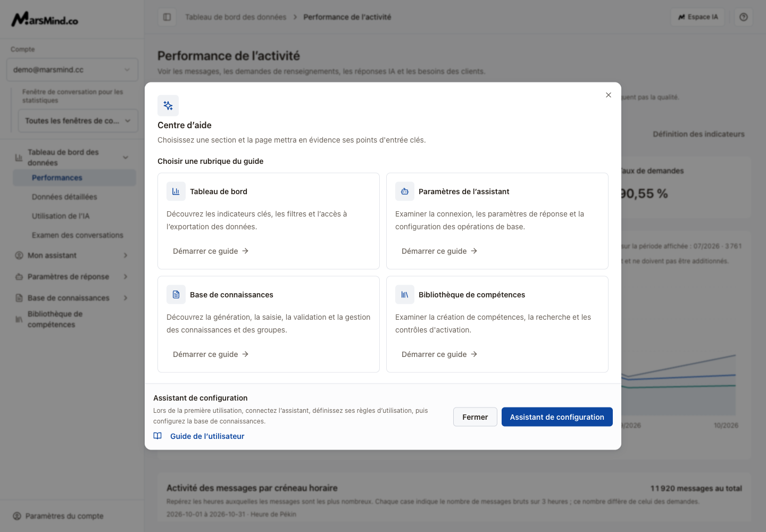
Task: Start the Tableau de bord guide
Action: tap(211, 251)
